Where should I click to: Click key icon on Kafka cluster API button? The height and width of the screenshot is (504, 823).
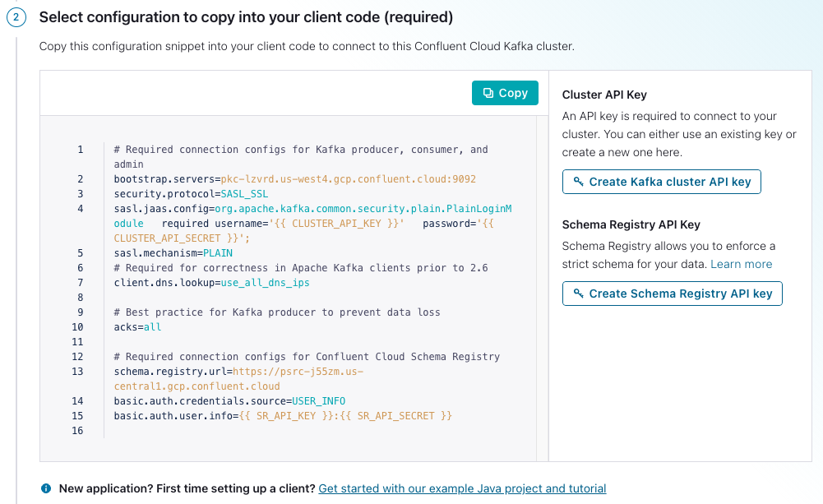pyautogui.click(x=579, y=182)
